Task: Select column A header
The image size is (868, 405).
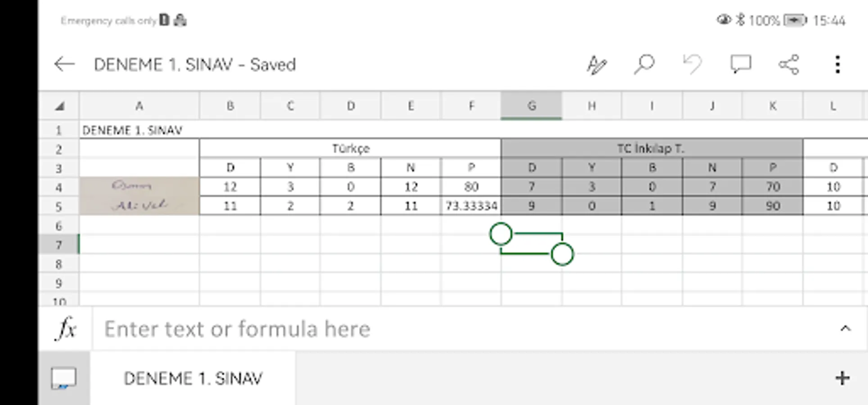Action: point(139,106)
